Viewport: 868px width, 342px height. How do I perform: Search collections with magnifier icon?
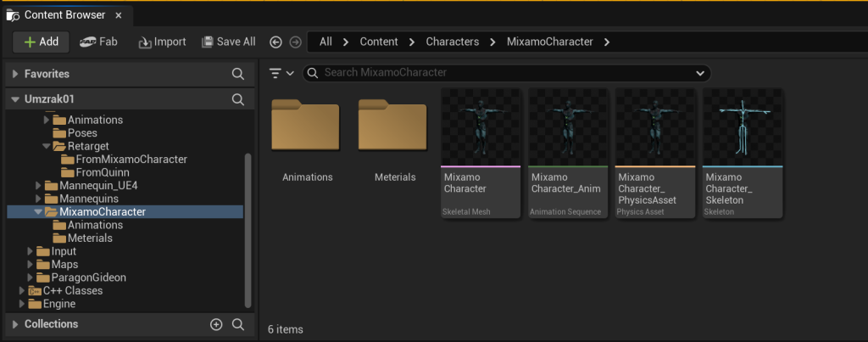(x=238, y=325)
